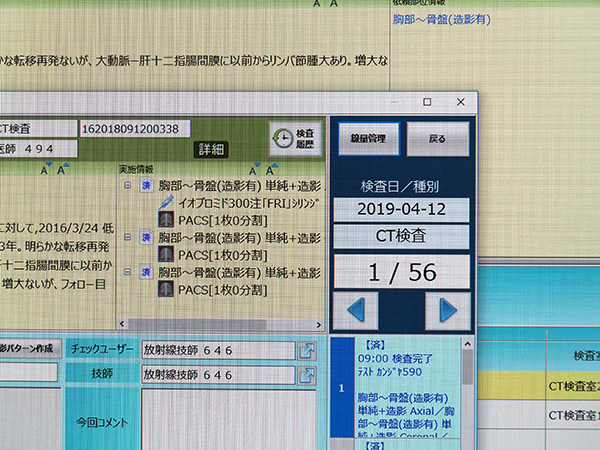Open user picker next to 技師 field
This screenshot has height=450, width=600.
[308, 375]
